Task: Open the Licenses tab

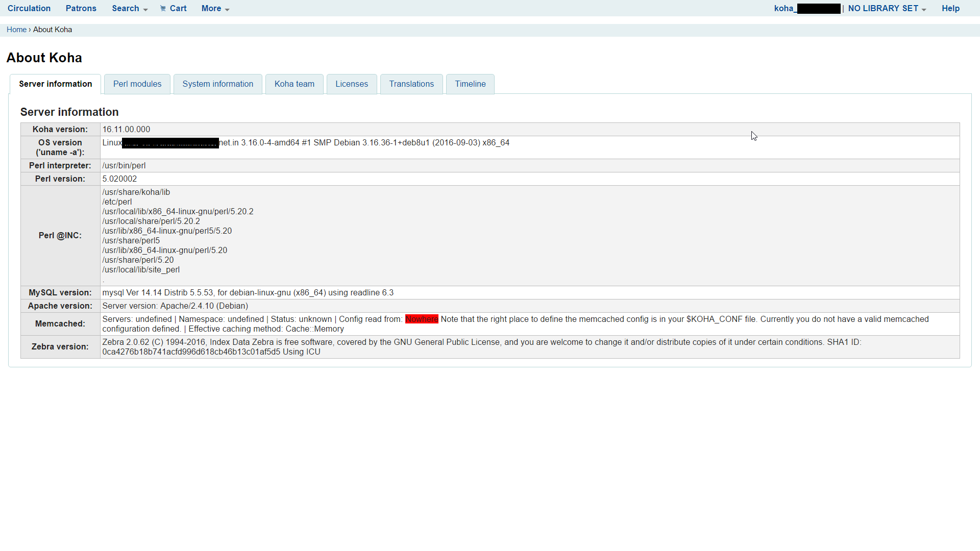Action: (352, 84)
